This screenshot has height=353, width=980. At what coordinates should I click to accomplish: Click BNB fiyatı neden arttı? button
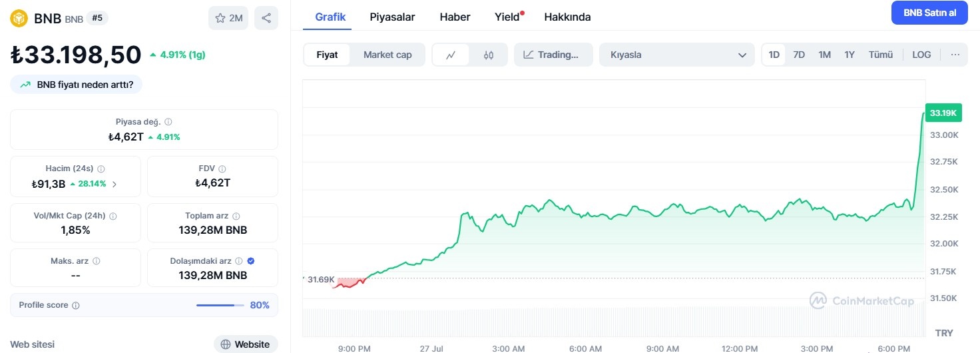(x=76, y=85)
